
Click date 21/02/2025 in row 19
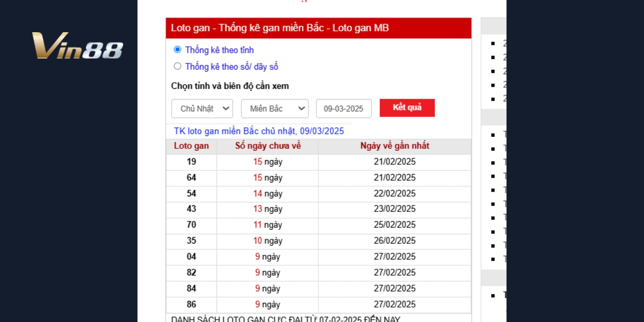point(395,162)
